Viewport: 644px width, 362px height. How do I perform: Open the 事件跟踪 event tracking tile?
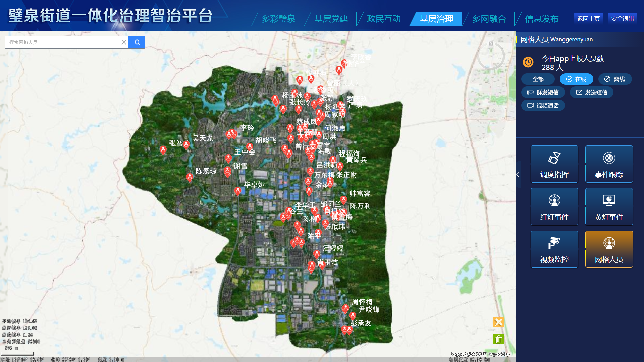[609, 164]
